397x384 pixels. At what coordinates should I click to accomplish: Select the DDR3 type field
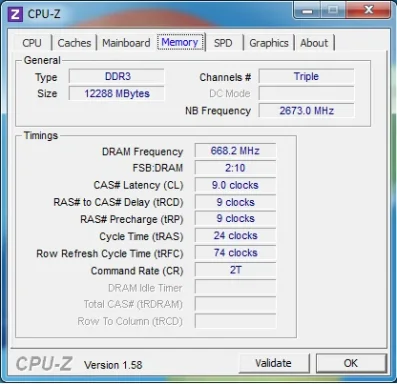(x=117, y=76)
